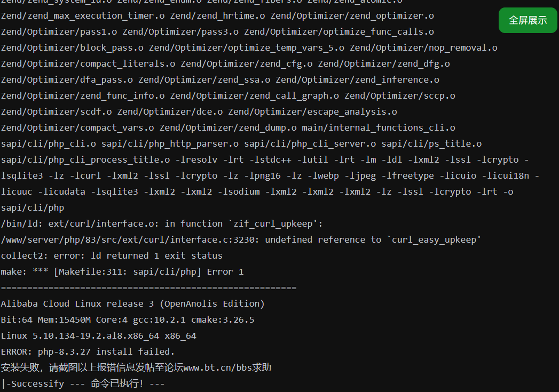Click the Makefile:311 Error 1 line
Viewport: 559px width, 392px height.
click(x=122, y=271)
